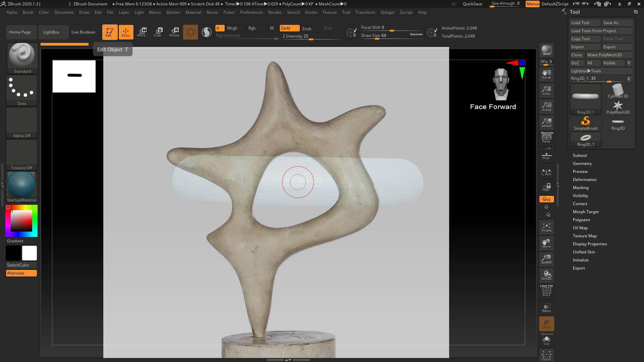Select the SimpleBrush tool thumbnail
Screen dimensions: 644x362
coord(585,123)
